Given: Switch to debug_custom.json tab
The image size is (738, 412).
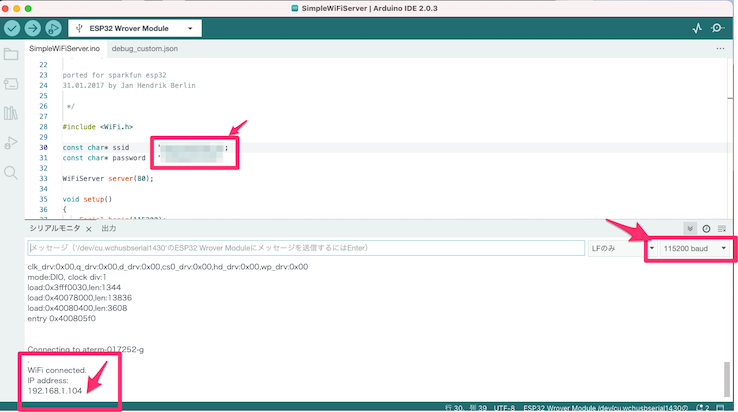Looking at the screenshot, I should (x=144, y=48).
